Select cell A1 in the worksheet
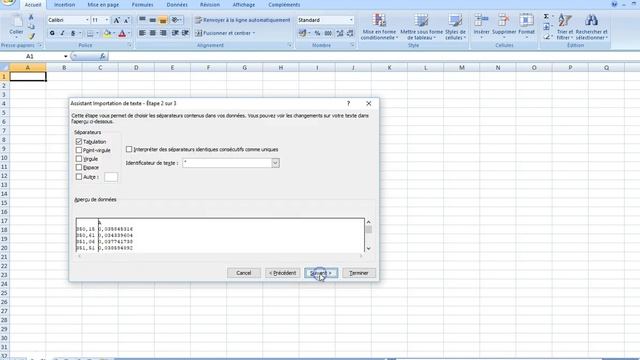The width and height of the screenshot is (640, 360). coord(28,77)
